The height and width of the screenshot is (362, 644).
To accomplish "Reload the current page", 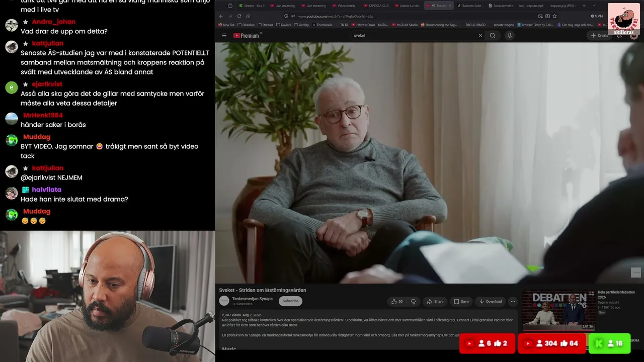I will pyautogui.click(x=238, y=16).
